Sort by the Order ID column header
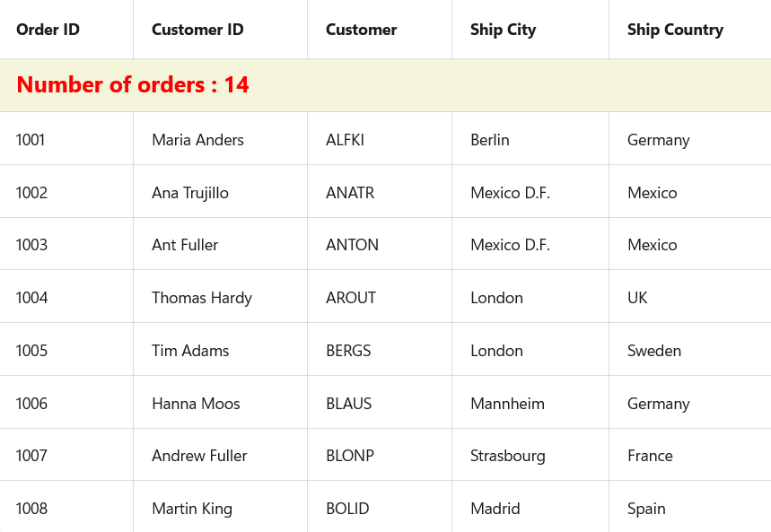The image size is (771, 532). coord(48,30)
